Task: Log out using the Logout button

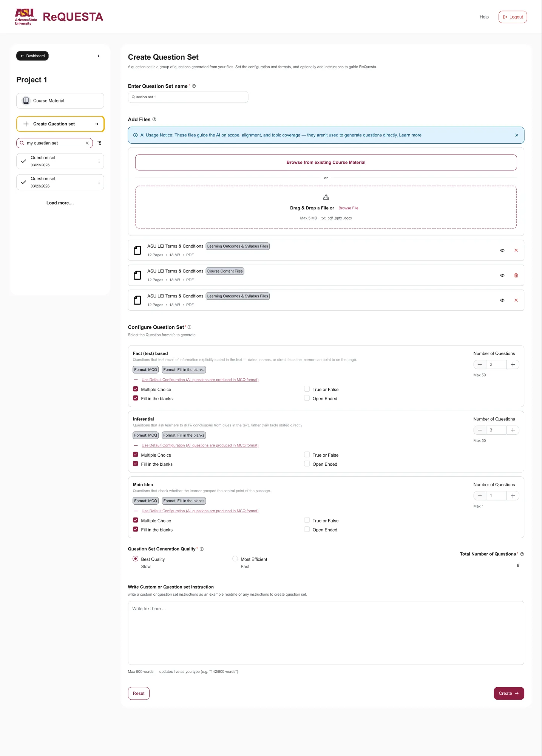Action: [x=513, y=17]
